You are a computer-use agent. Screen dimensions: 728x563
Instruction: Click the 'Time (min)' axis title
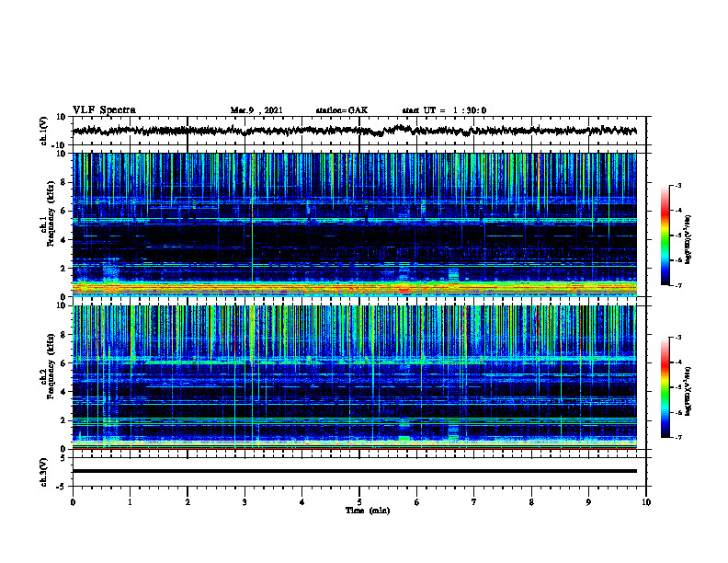tap(368, 511)
